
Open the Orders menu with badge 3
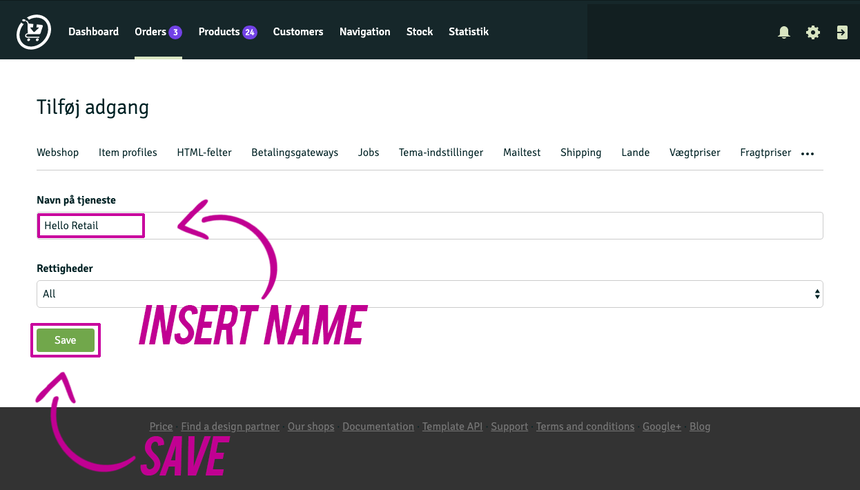(157, 32)
